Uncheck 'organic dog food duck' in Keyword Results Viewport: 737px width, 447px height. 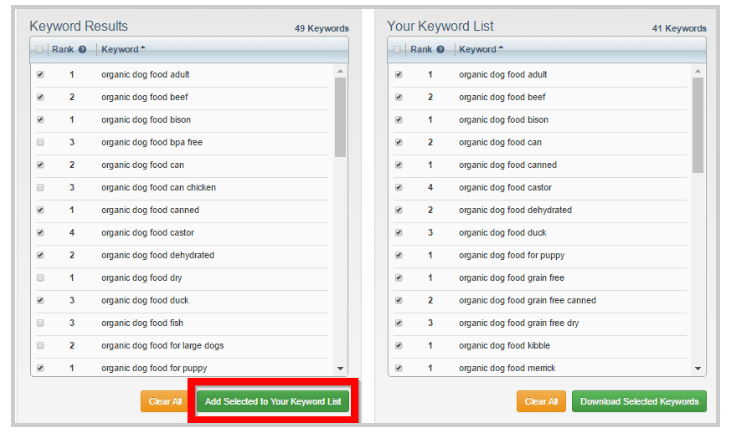click(40, 300)
